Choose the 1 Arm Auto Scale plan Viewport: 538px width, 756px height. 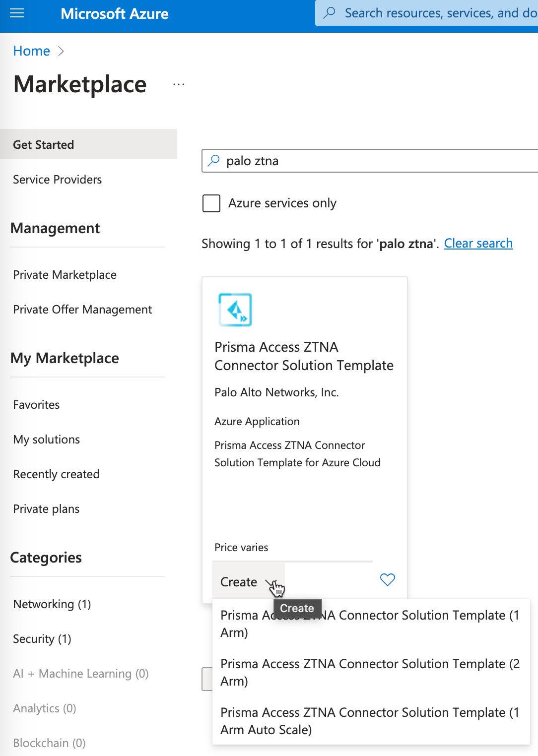370,721
